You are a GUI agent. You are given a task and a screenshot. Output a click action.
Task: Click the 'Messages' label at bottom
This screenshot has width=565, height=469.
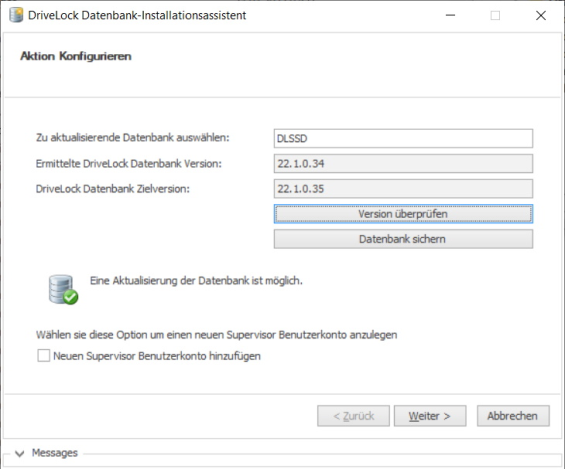[x=55, y=453]
